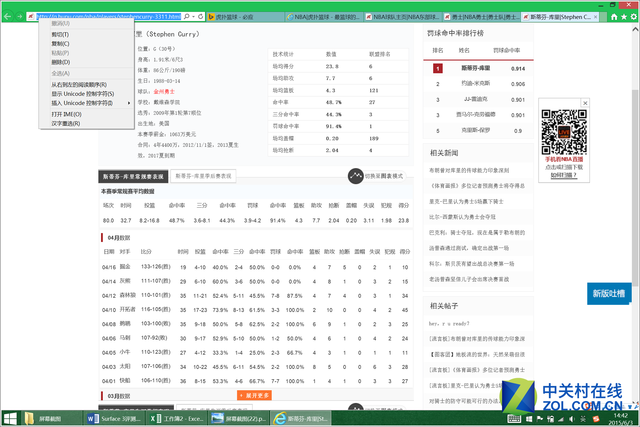Open 克里斯-保罗 in free throw ranking
Screen dimensions: 640x427
(476, 131)
